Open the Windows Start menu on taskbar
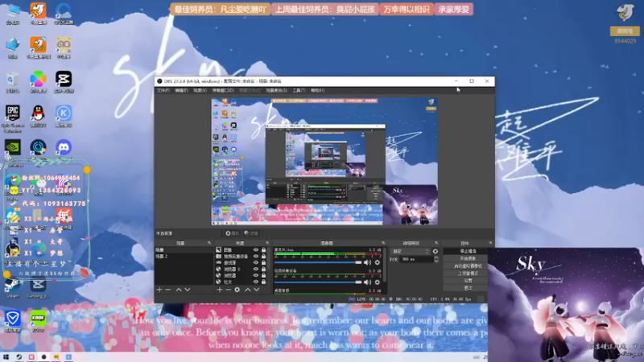This screenshot has height=362, width=644. coord(6,357)
